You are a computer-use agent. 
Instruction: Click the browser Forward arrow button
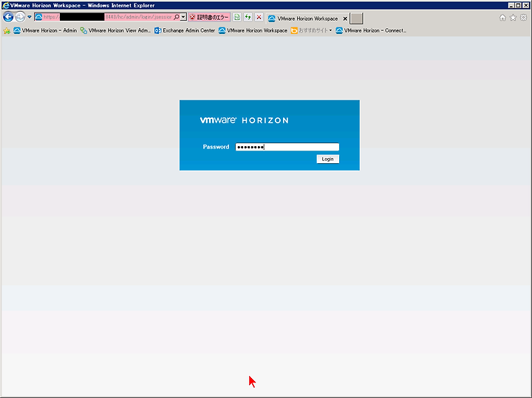click(21, 17)
